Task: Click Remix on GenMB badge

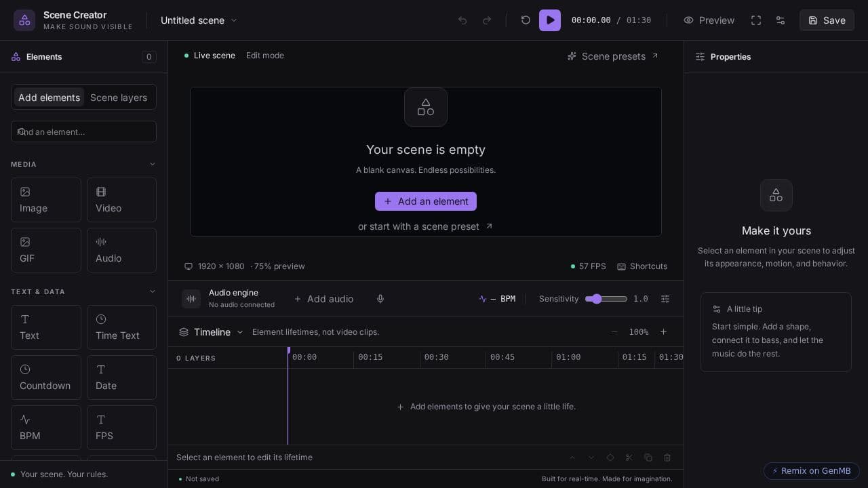Action: tap(812, 471)
